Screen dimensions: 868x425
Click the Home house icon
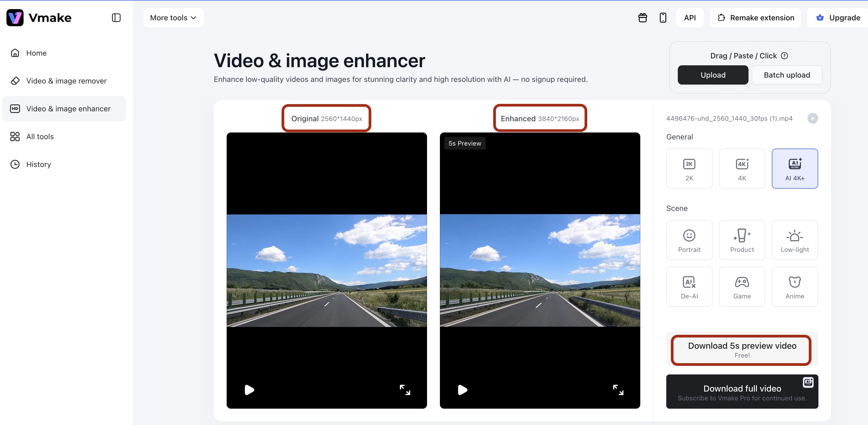[x=15, y=53]
